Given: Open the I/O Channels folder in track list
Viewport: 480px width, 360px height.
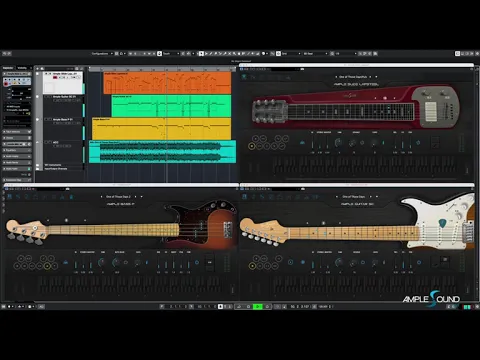Looking at the screenshot, I should [x=55, y=169].
